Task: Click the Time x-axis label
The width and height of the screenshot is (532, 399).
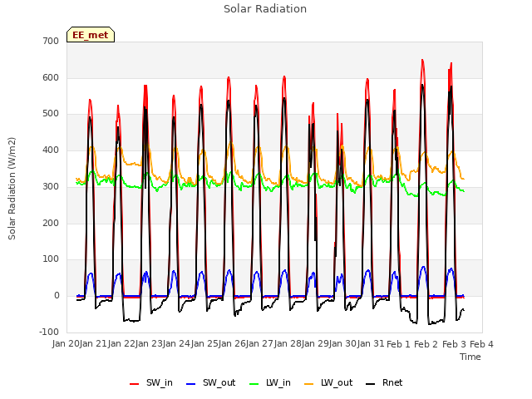Action: coord(470,357)
